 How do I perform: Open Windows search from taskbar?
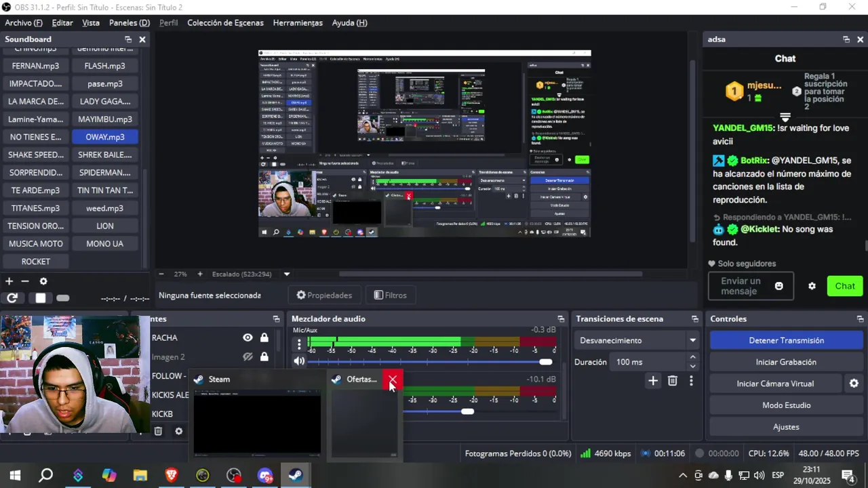[x=46, y=475]
